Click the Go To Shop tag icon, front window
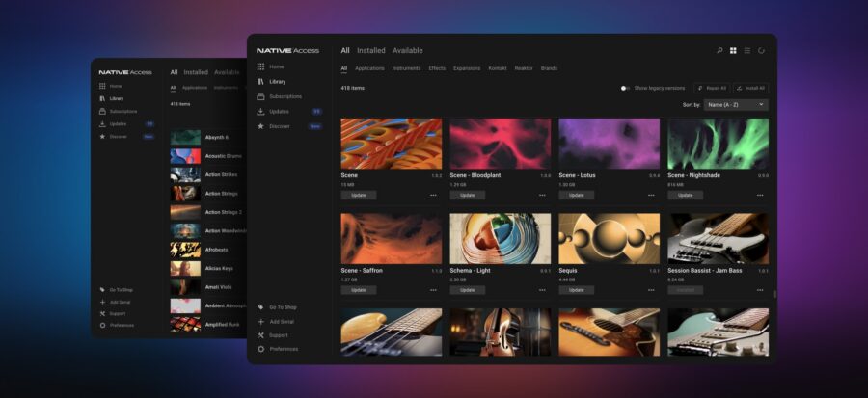This screenshot has height=398, width=868. pyautogui.click(x=260, y=306)
